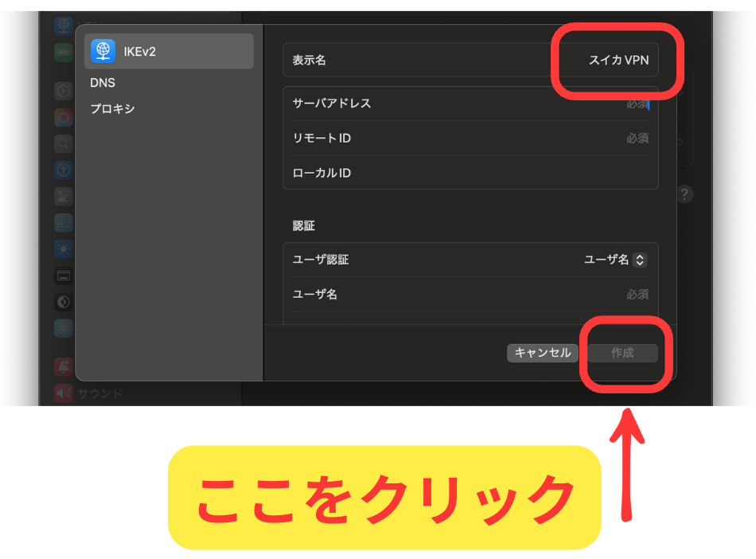Open サウンド settings via the speaker icon
756x559 pixels.
[x=64, y=393]
